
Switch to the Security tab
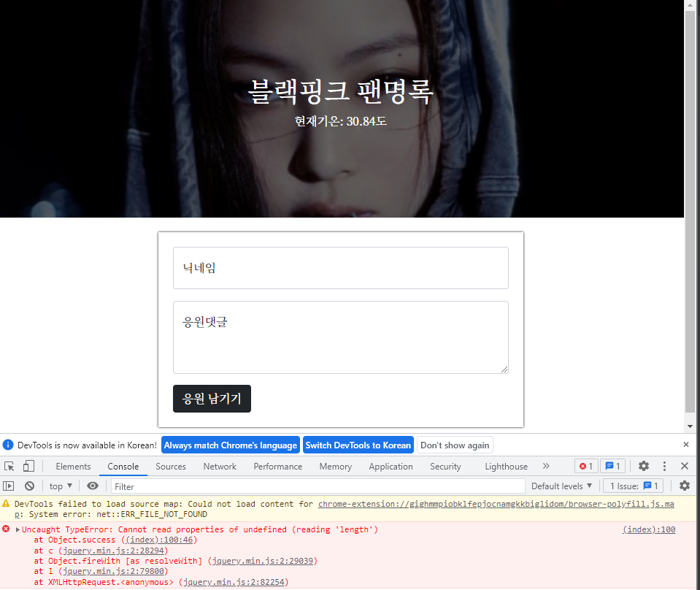(445, 467)
